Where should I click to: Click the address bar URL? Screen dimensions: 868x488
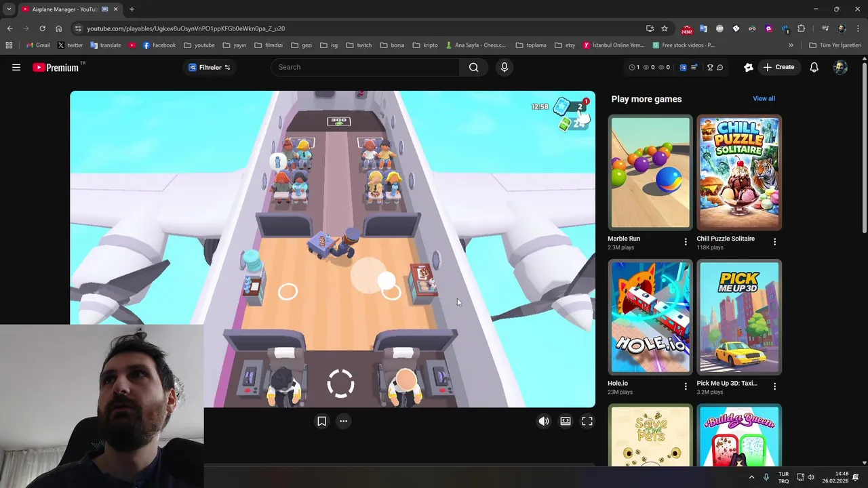(x=186, y=28)
